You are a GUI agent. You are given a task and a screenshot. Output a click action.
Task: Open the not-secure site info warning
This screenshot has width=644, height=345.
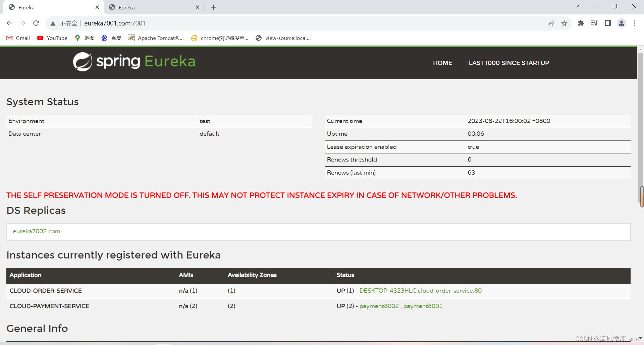[x=64, y=23]
